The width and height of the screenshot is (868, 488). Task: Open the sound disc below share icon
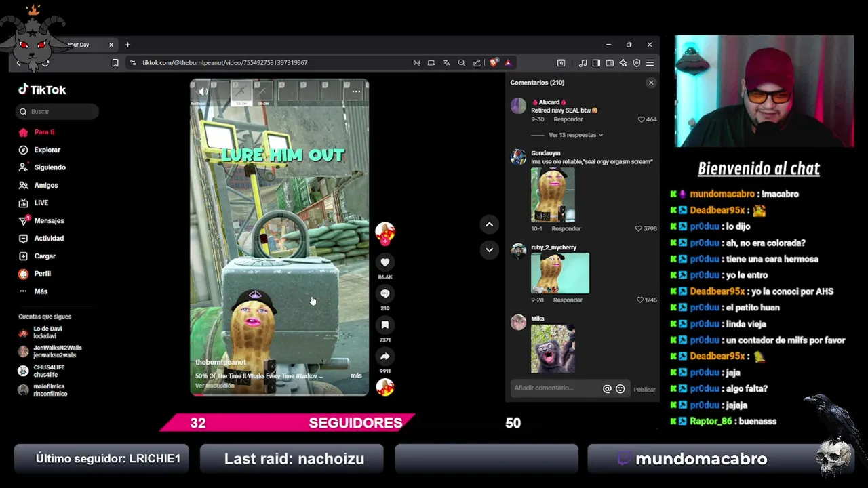pyautogui.click(x=385, y=387)
